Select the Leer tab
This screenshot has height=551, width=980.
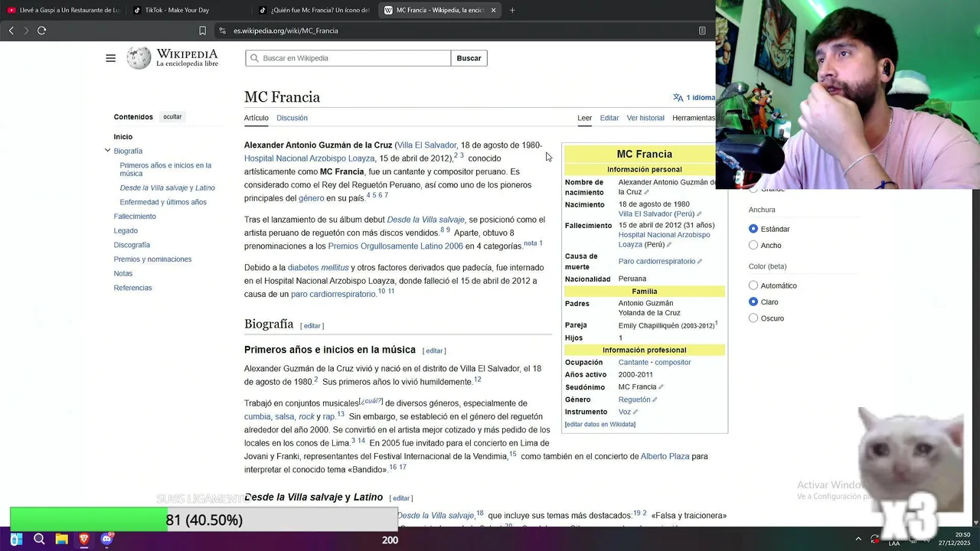(x=584, y=118)
